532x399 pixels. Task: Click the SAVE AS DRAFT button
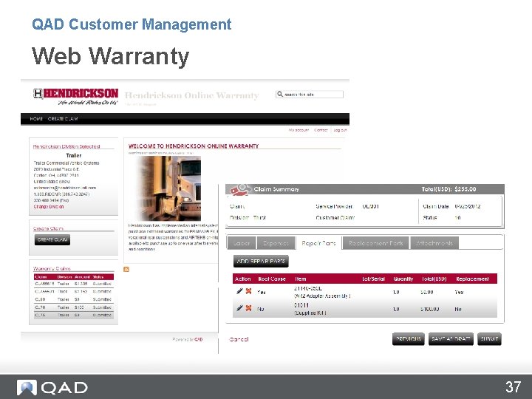tap(451, 339)
